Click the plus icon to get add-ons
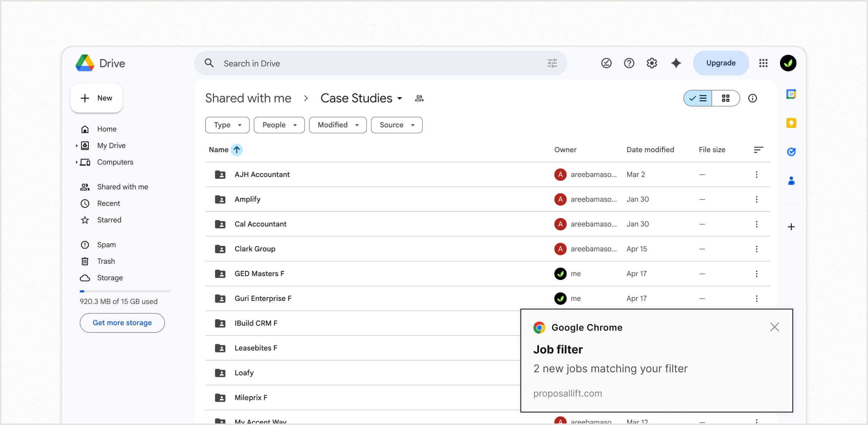Viewport: 868px width, 425px height. tap(791, 227)
